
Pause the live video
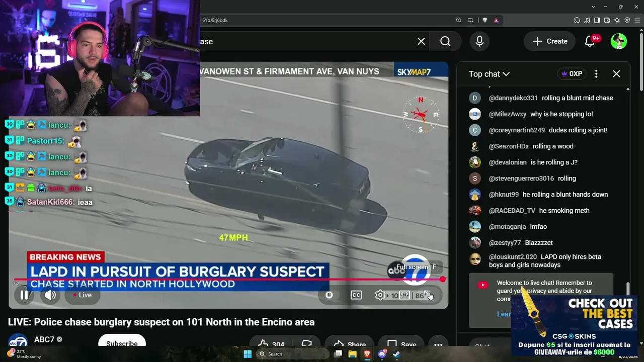[x=24, y=295]
